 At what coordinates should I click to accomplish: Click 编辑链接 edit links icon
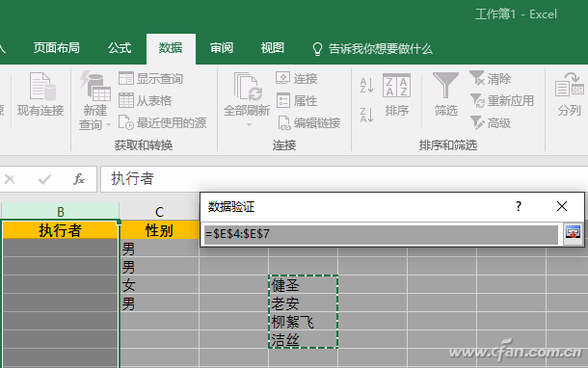[283, 122]
